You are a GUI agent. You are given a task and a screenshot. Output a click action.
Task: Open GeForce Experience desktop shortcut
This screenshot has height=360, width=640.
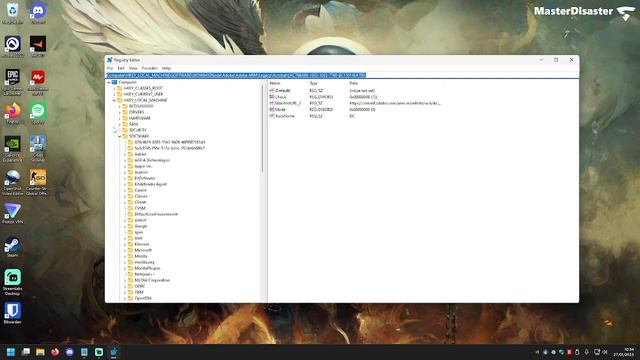12,147
